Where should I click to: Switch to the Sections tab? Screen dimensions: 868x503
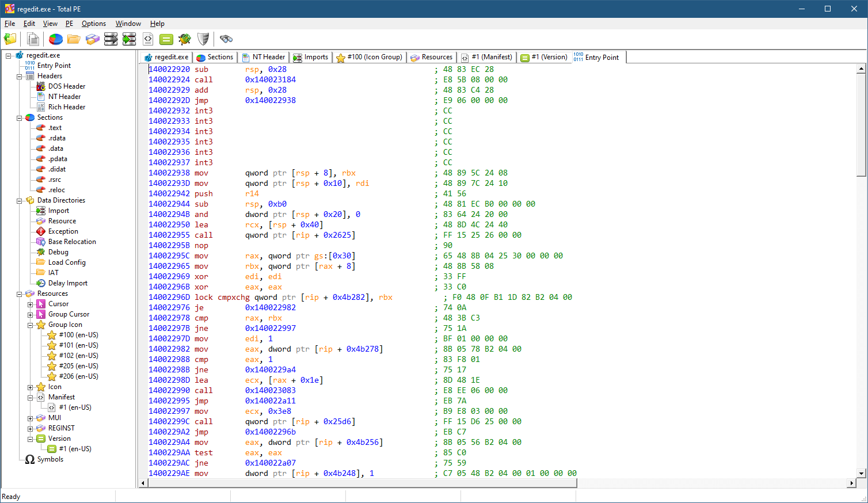coord(215,57)
